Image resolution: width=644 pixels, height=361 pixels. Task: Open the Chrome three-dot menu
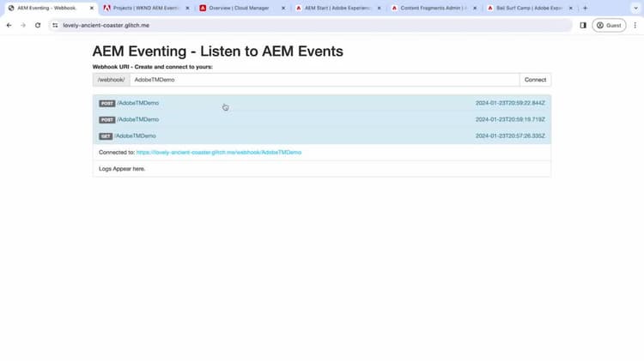click(x=635, y=26)
